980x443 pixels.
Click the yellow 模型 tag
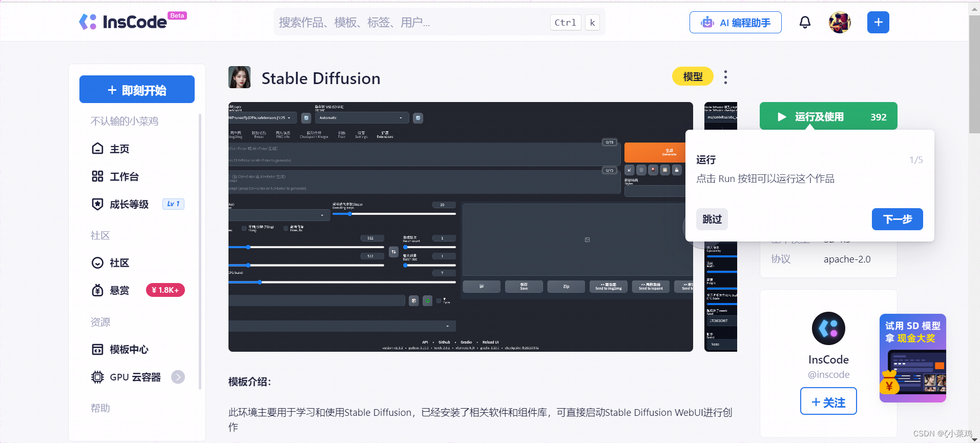[693, 76]
